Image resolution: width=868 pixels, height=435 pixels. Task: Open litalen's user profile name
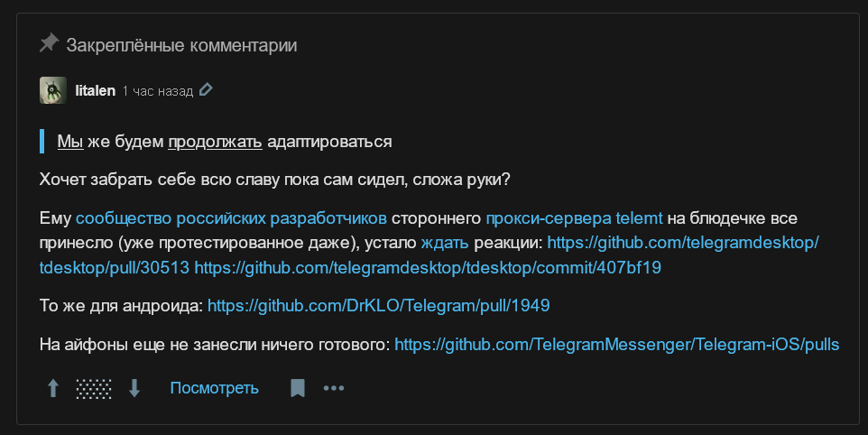(x=96, y=90)
